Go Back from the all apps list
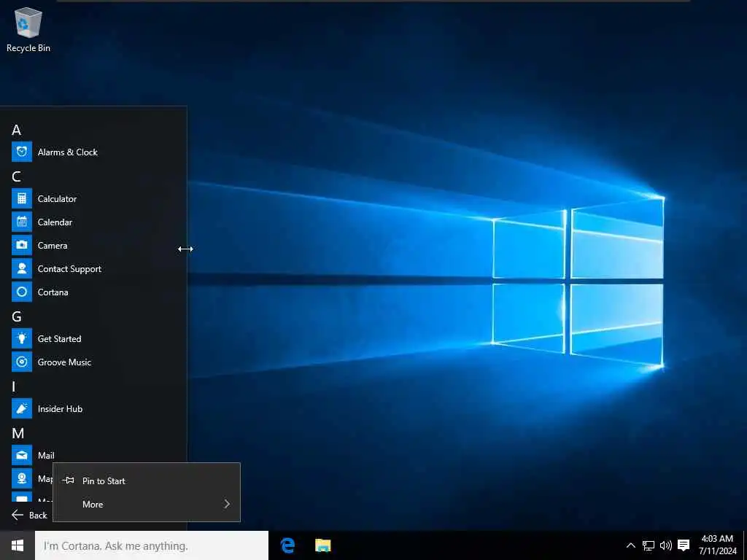747x560 pixels. coord(29,516)
